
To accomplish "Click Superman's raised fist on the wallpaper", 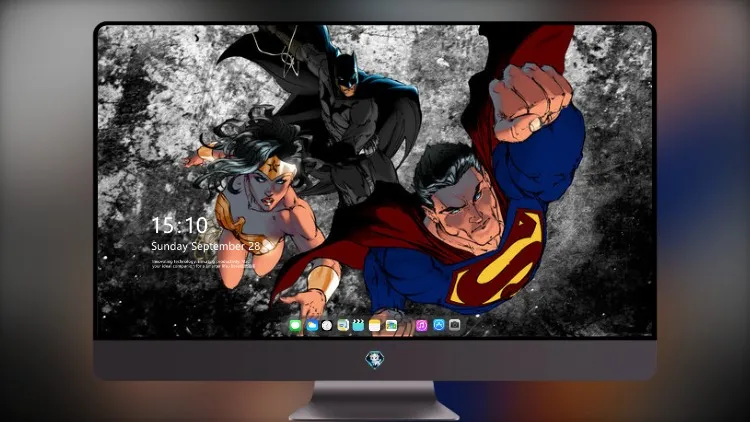I will 531,100.
